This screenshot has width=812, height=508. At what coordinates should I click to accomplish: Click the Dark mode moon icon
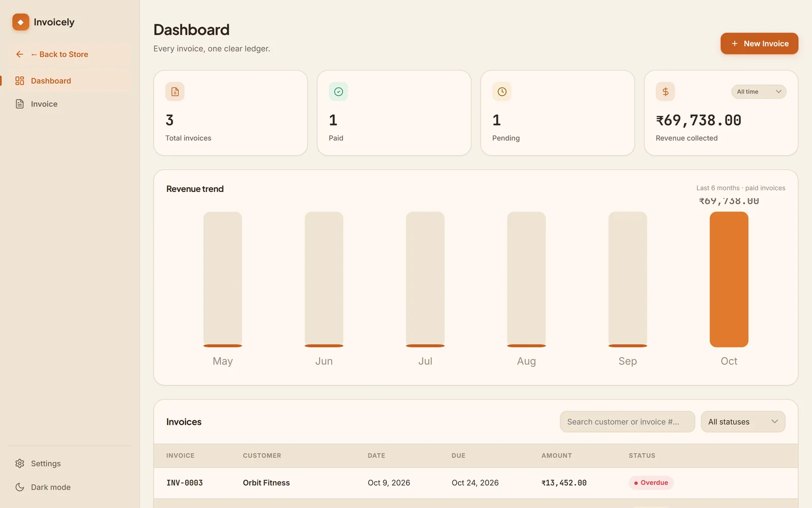point(20,487)
